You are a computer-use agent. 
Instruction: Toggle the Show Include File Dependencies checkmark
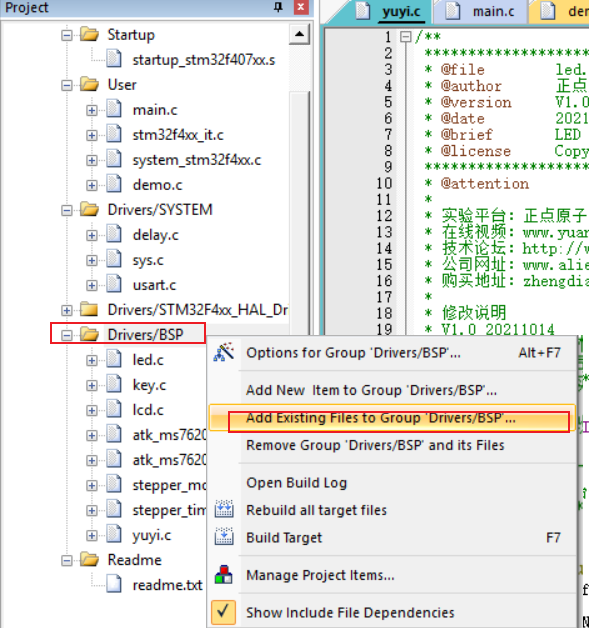(223, 612)
